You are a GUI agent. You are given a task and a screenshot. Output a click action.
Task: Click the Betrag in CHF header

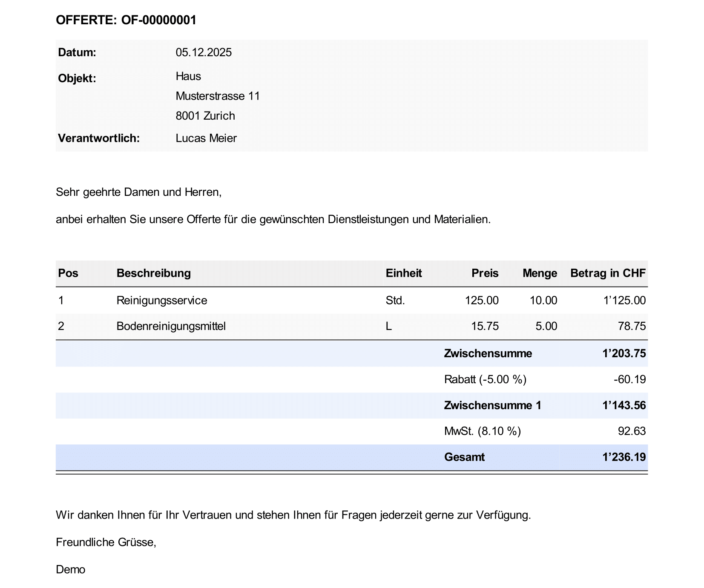tap(608, 273)
